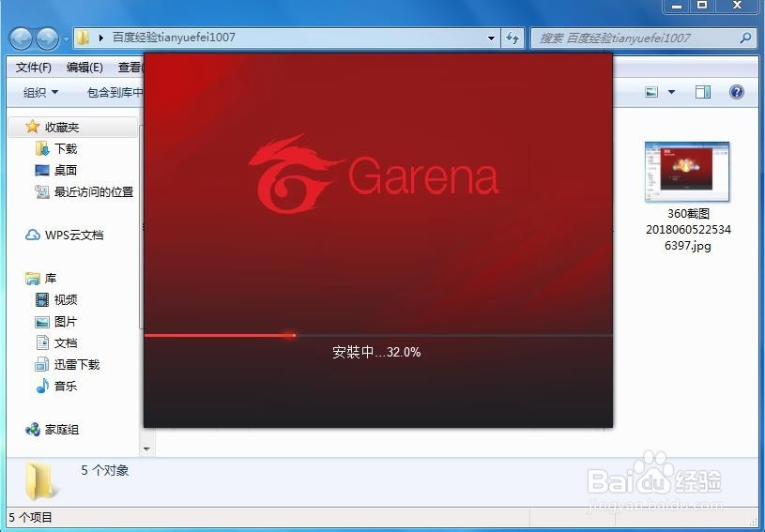Screen dimensions: 765x532
Task: Select 最近访问的位置 in navigation pane
Action: (x=94, y=192)
